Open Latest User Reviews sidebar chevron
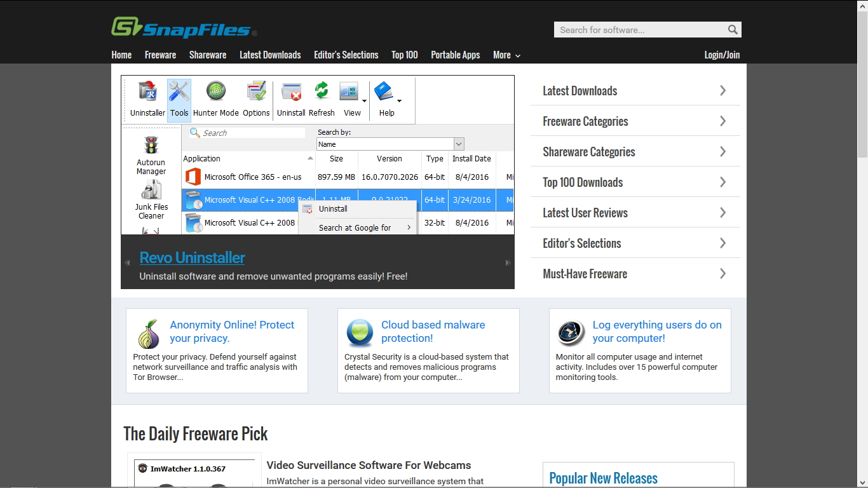This screenshot has width=868, height=488. coord(722,212)
